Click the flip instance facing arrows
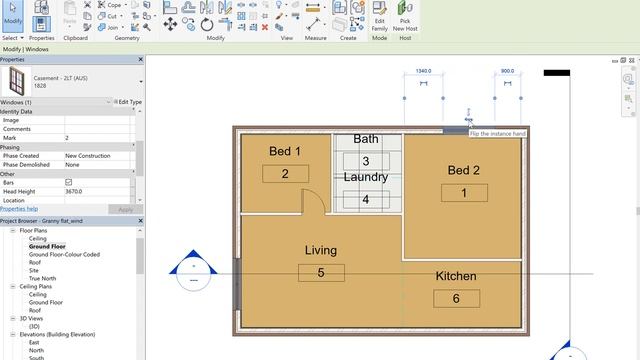 coord(469,111)
